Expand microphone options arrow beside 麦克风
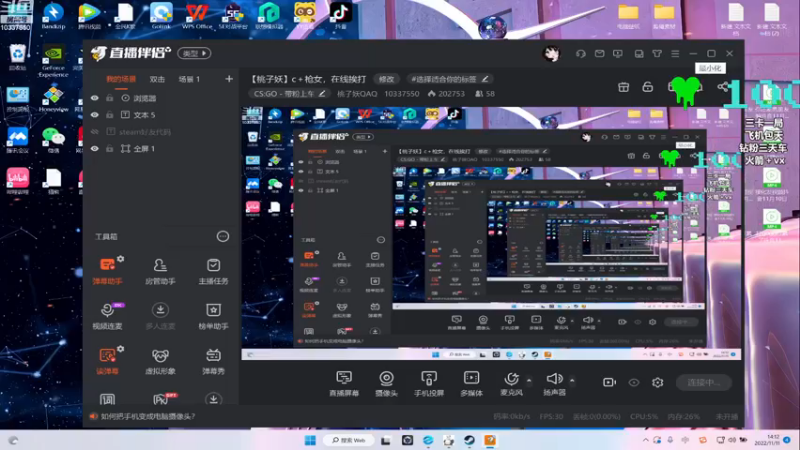This screenshot has height=450, width=800. (x=529, y=381)
